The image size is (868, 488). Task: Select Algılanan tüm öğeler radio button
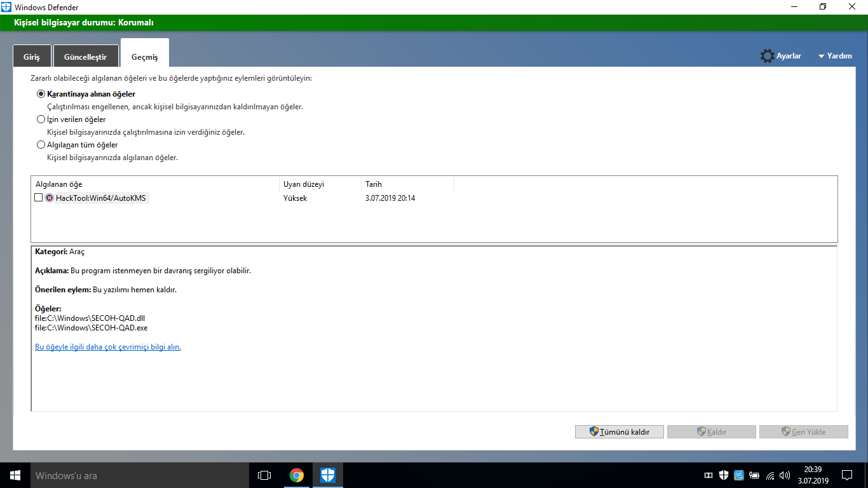(x=41, y=145)
